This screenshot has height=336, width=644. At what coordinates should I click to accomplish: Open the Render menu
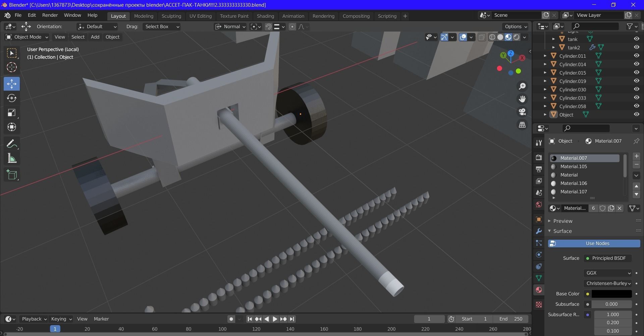pos(50,15)
